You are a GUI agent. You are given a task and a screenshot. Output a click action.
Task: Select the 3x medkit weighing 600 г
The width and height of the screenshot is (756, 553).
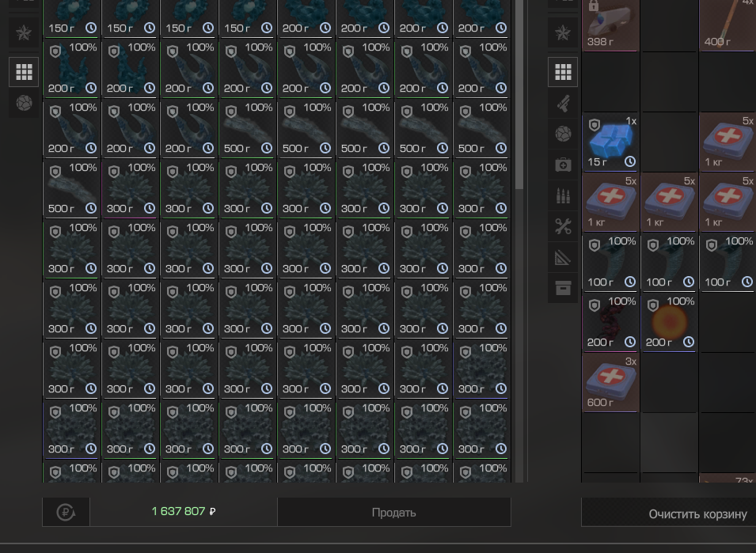tap(610, 383)
